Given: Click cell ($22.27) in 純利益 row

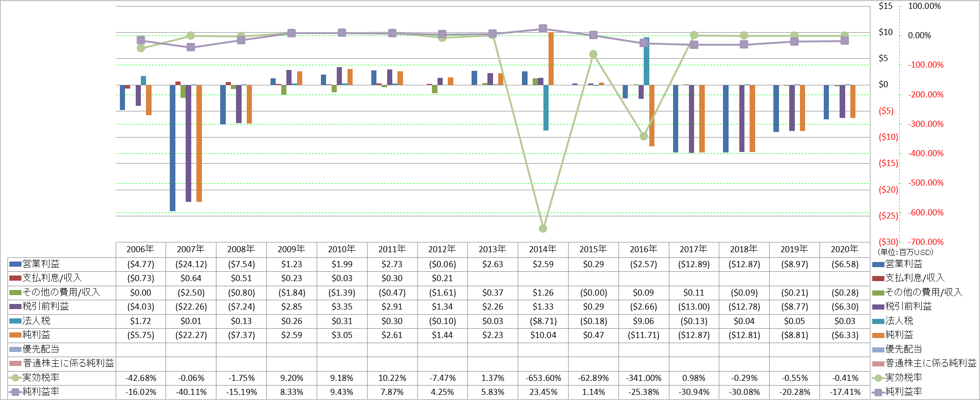Looking at the screenshot, I should click(191, 335).
